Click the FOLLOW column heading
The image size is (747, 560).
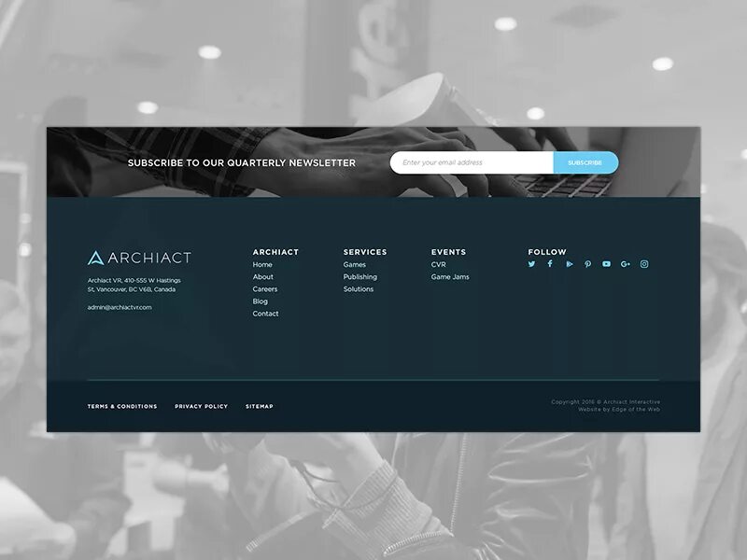[547, 252]
